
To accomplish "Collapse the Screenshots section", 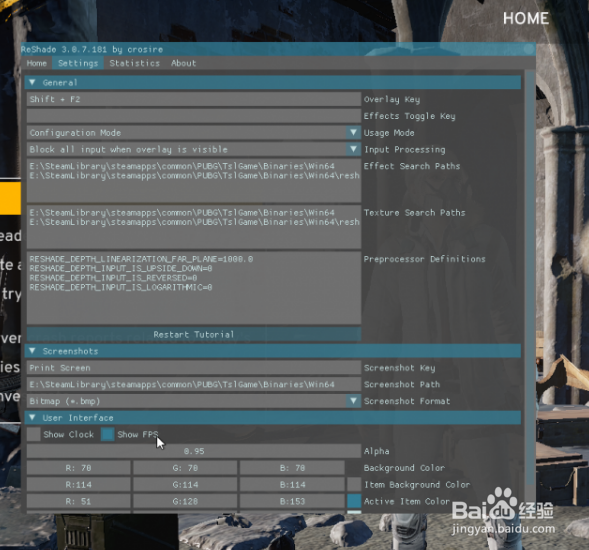I will pos(273,351).
